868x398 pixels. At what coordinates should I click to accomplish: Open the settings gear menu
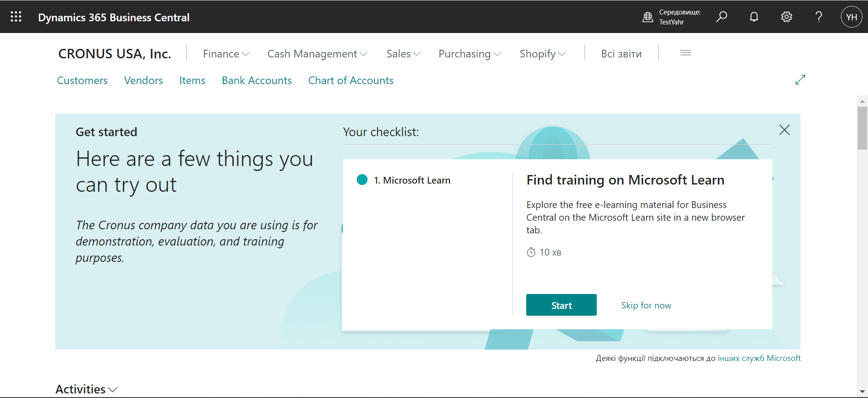click(787, 17)
